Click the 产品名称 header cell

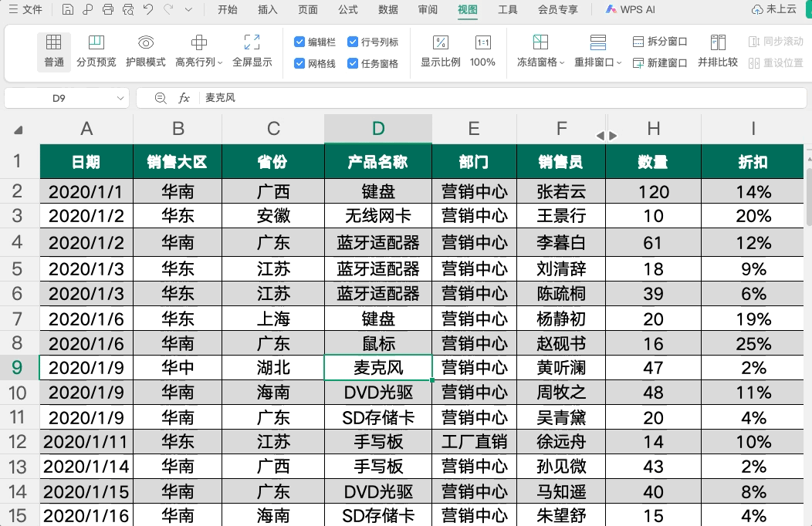tap(378, 161)
